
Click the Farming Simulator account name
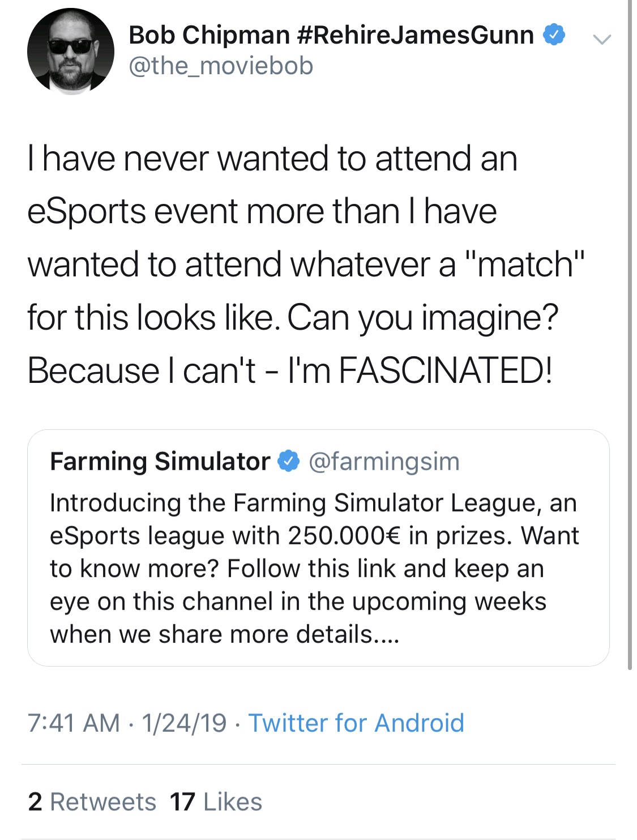pos(160,462)
